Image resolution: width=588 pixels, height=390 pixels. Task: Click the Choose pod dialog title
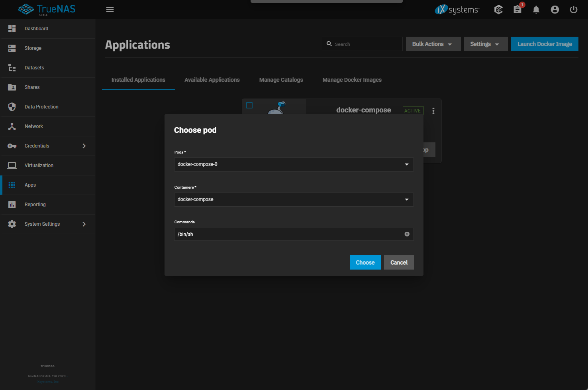[195, 130]
